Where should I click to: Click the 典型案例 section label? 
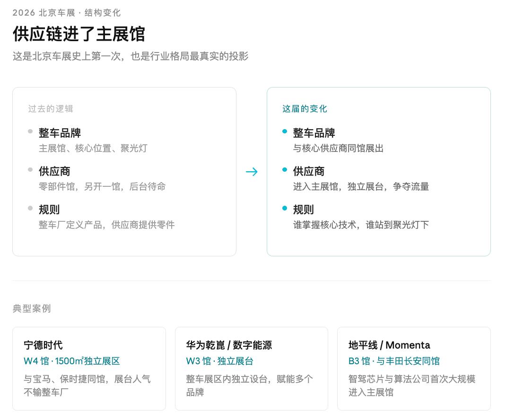point(32,308)
